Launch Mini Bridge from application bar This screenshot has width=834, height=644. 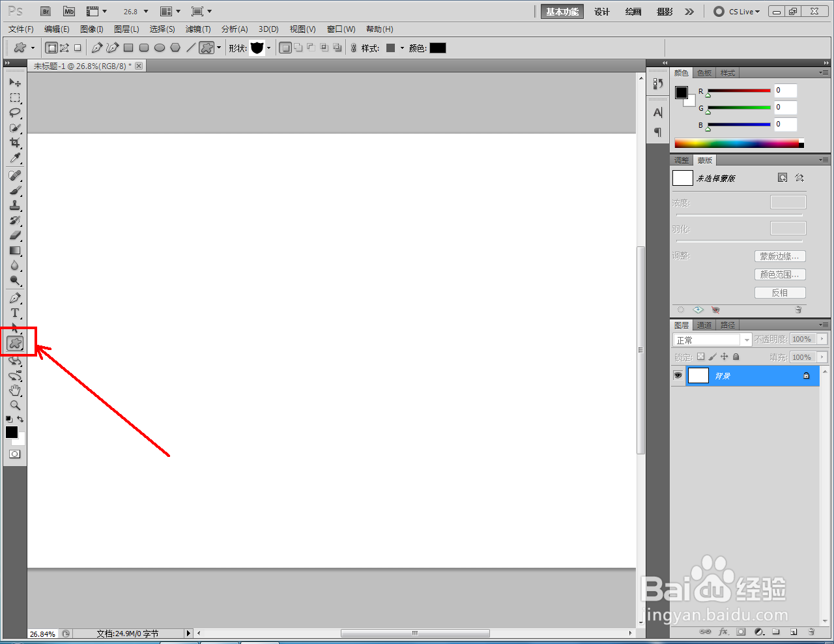pyautogui.click(x=69, y=12)
